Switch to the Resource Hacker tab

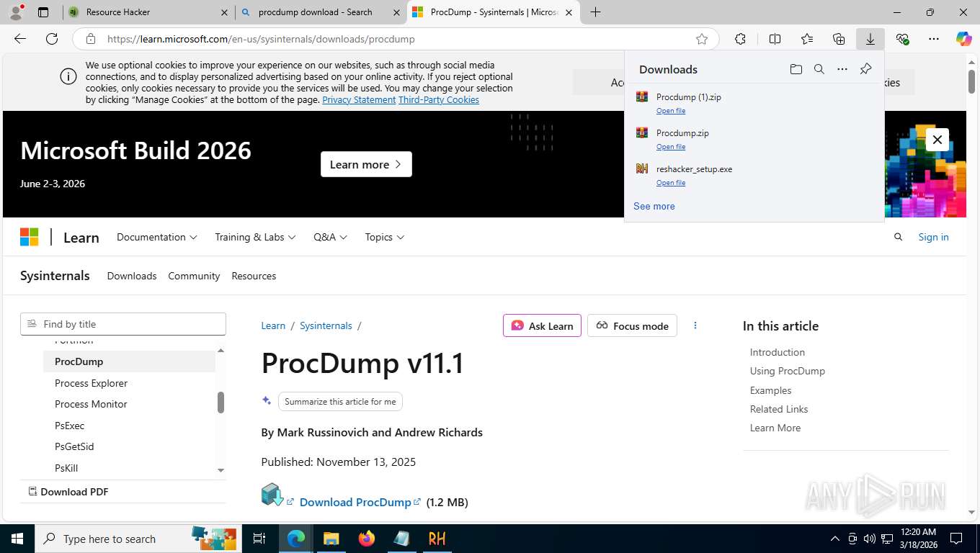[148, 12]
